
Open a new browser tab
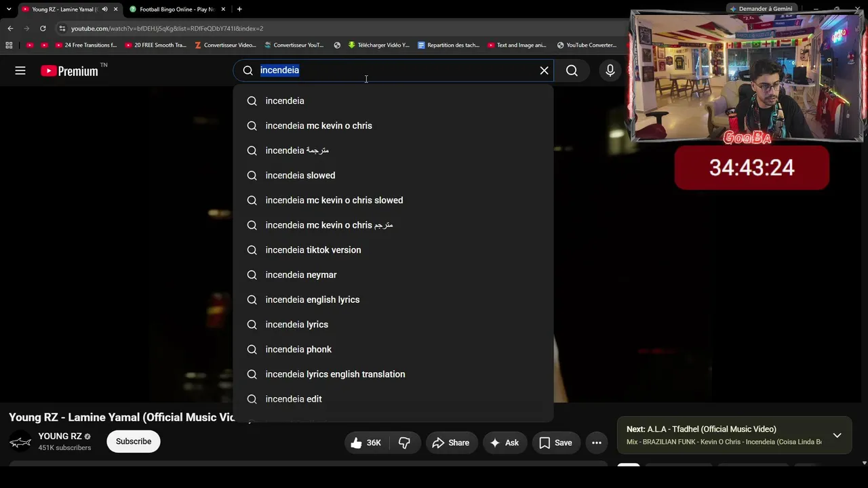pos(239,9)
